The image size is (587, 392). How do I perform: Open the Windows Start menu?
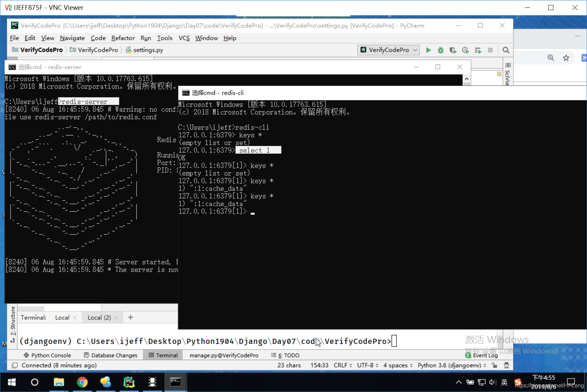(12, 382)
